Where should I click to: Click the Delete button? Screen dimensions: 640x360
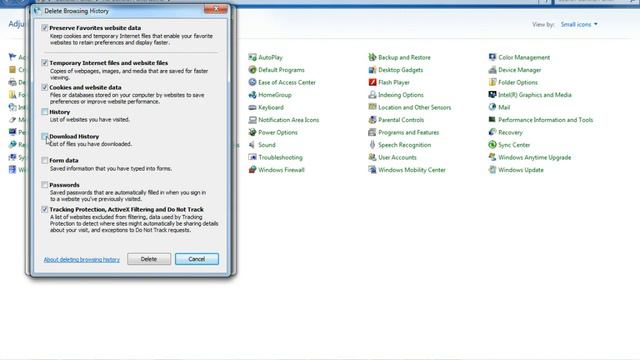[x=149, y=259]
